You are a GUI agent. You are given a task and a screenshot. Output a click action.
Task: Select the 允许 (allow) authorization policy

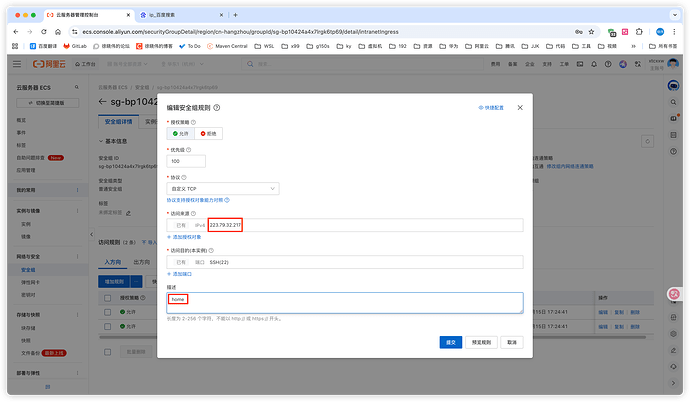pos(181,132)
